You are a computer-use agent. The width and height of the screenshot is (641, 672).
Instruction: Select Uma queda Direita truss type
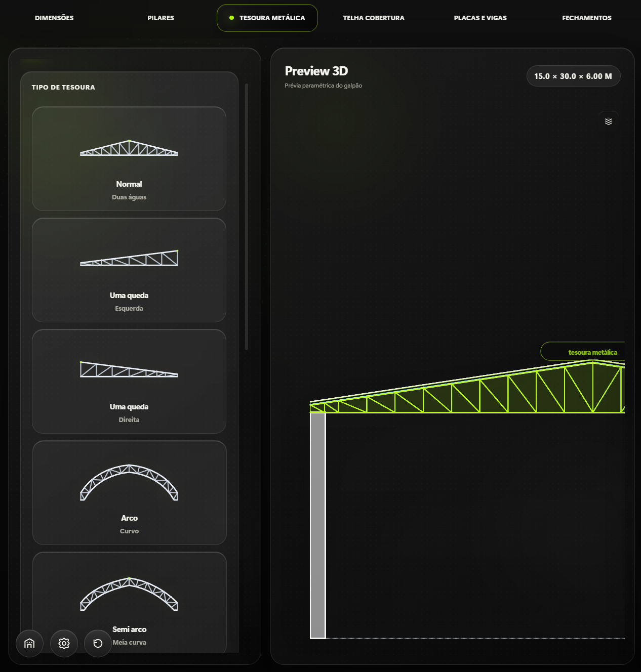129,382
